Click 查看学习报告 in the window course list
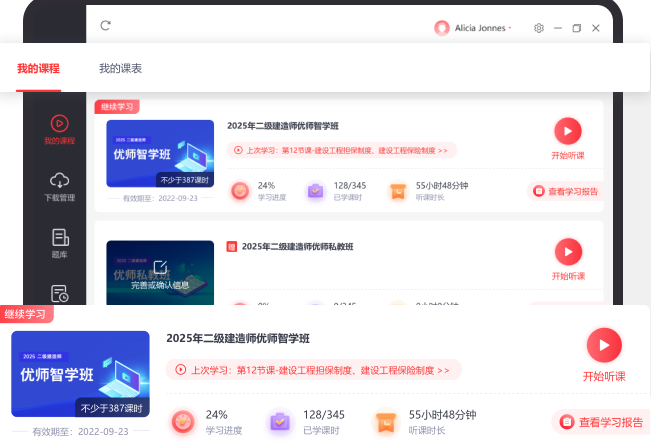The height and width of the screenshot is (447, 651). click(565, 191)
